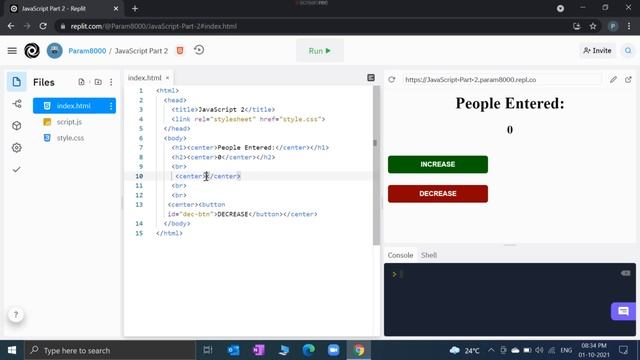The width and height of the screenshot is (640, 360).
Task: Click the preview URL address field
Action: [x=503, y=80]
